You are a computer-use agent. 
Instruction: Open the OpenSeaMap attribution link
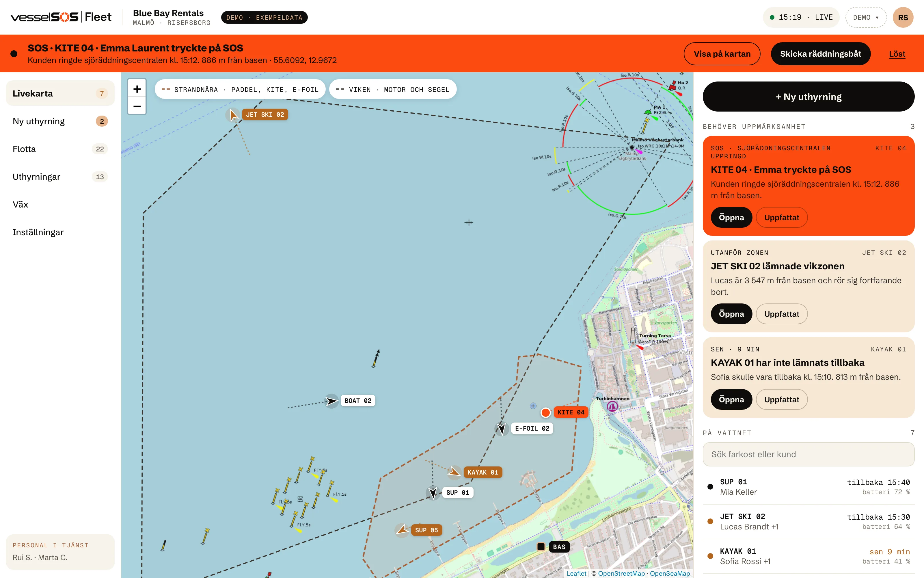[670, 573]
